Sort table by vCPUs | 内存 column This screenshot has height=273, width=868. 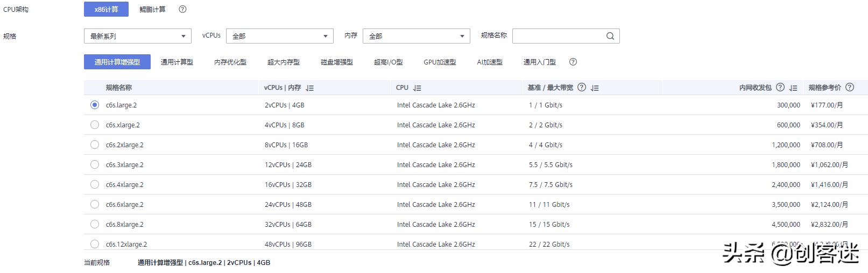[309, 88]
